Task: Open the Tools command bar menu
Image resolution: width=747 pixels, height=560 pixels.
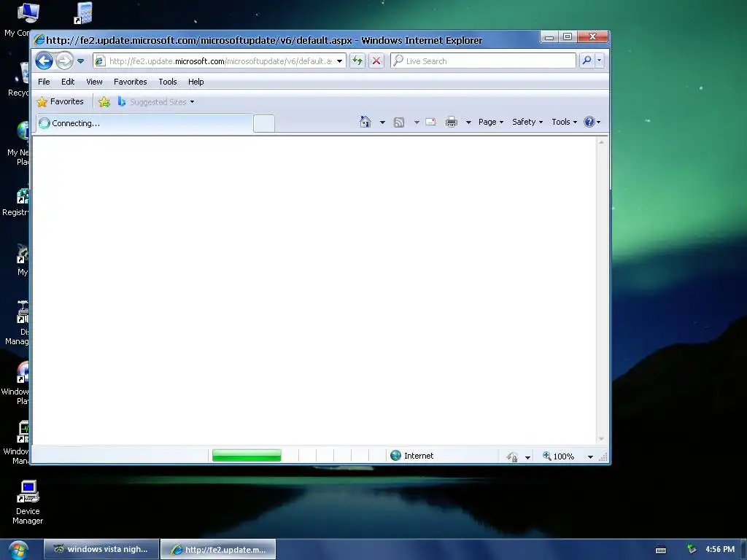Action: (x=564, y=122)
